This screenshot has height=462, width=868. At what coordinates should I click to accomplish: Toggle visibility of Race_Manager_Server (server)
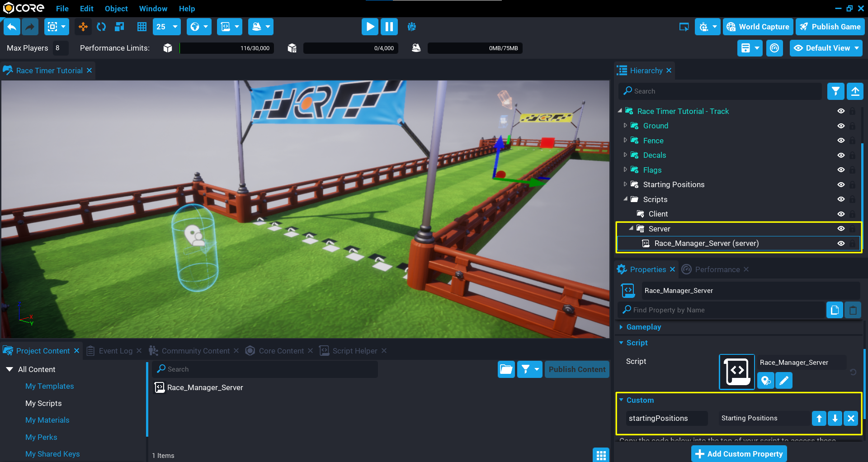coord(841,243)
